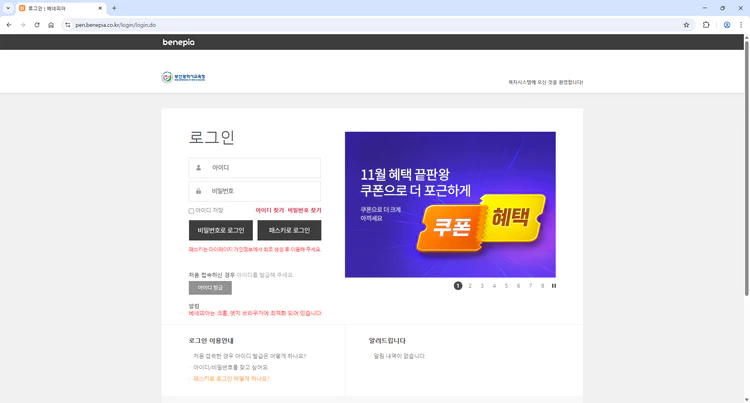Open the tab search dropdown arrow
The width and height of the screenshot is (750, 403).
pyautogui.click(x=8, y=8)
